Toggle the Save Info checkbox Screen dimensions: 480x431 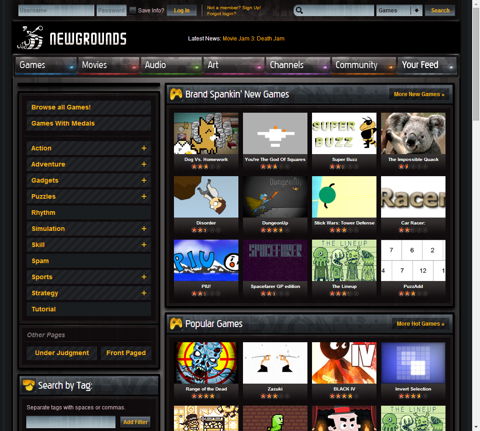[133, 10]
